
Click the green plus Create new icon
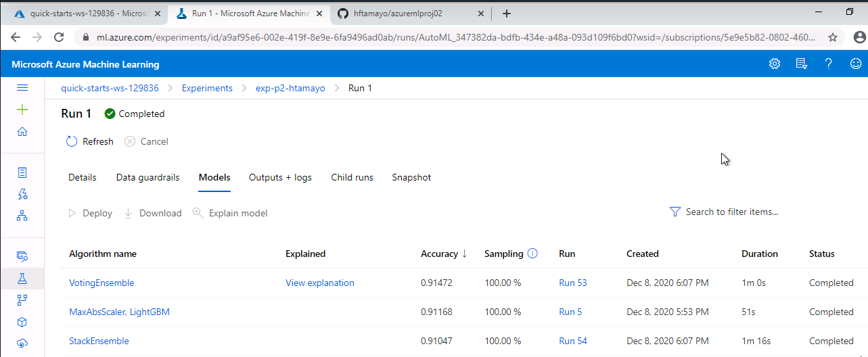pyautogui.click(x=22, y=110)
